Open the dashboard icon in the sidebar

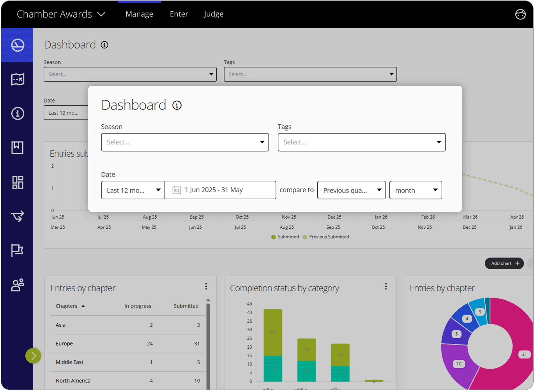click(x=18, y=45)
